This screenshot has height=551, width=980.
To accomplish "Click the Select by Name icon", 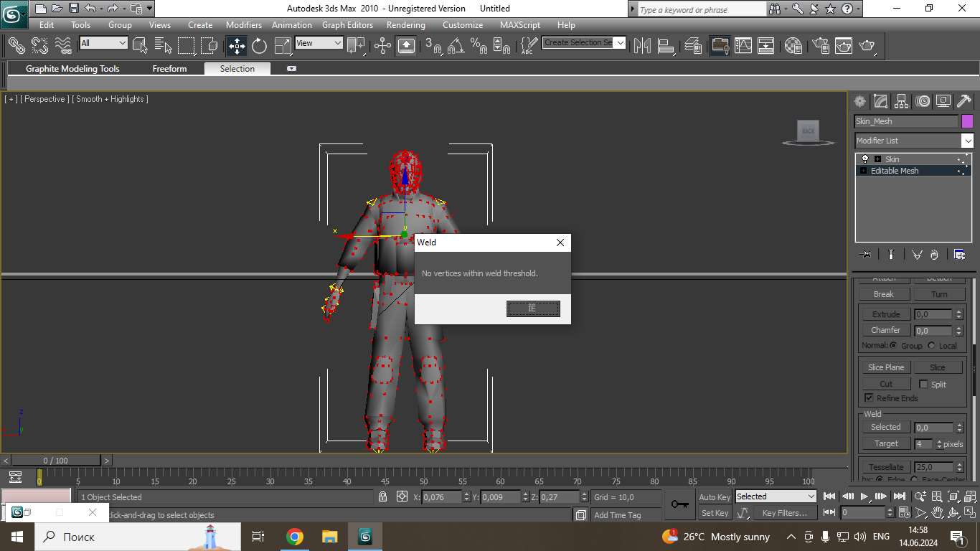I will [164, 46].
